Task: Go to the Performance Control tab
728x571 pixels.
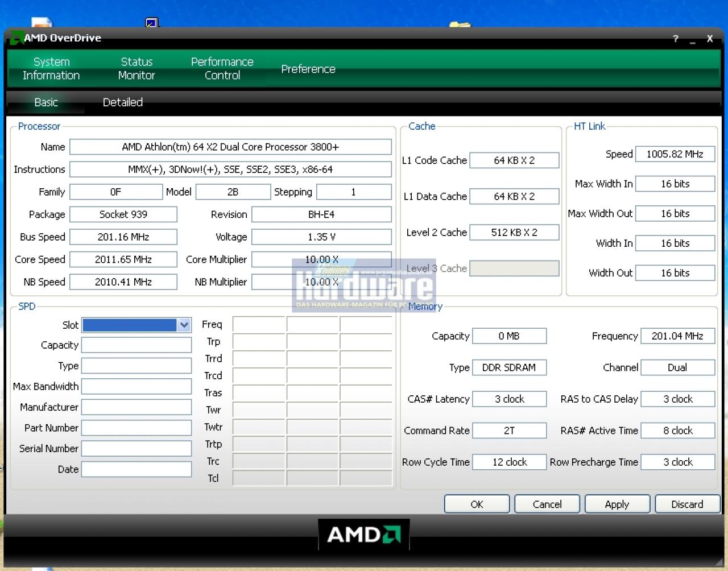Action: [222, 68]
